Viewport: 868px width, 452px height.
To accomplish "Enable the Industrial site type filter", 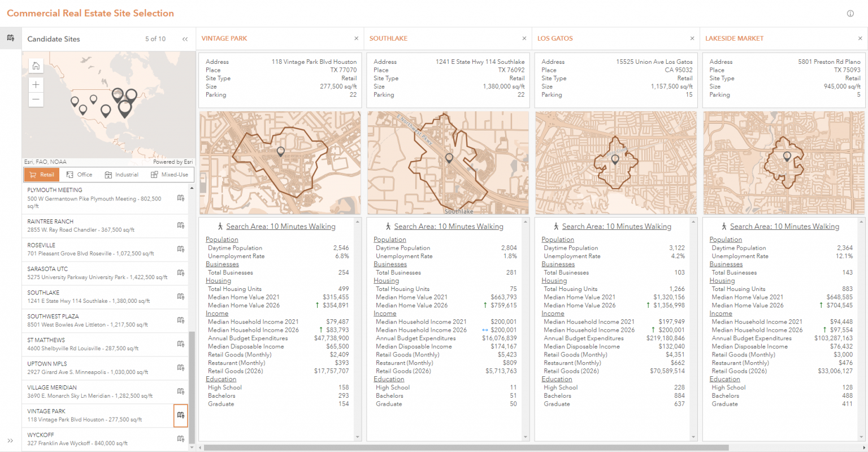I will tap(121, 175).
